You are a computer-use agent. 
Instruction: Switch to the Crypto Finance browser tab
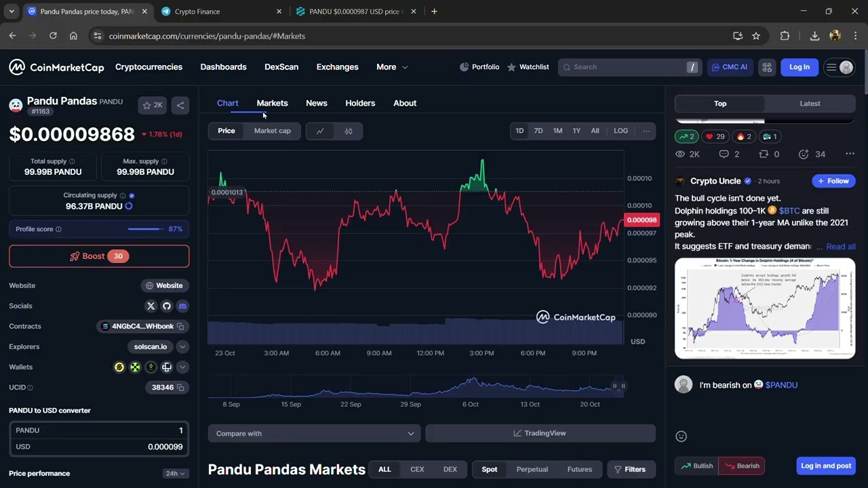220,12
